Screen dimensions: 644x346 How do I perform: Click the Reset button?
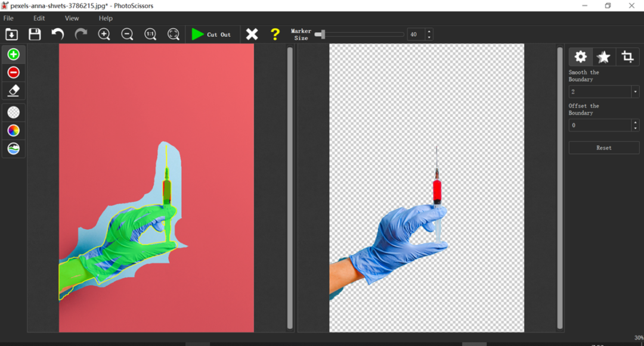pyautogui.click(x=603, y=148)
